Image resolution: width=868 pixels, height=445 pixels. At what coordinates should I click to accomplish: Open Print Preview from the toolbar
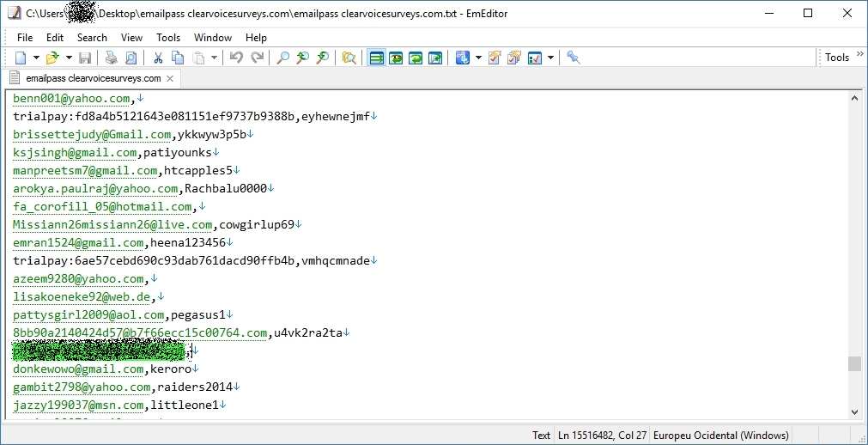coord(131,58)
